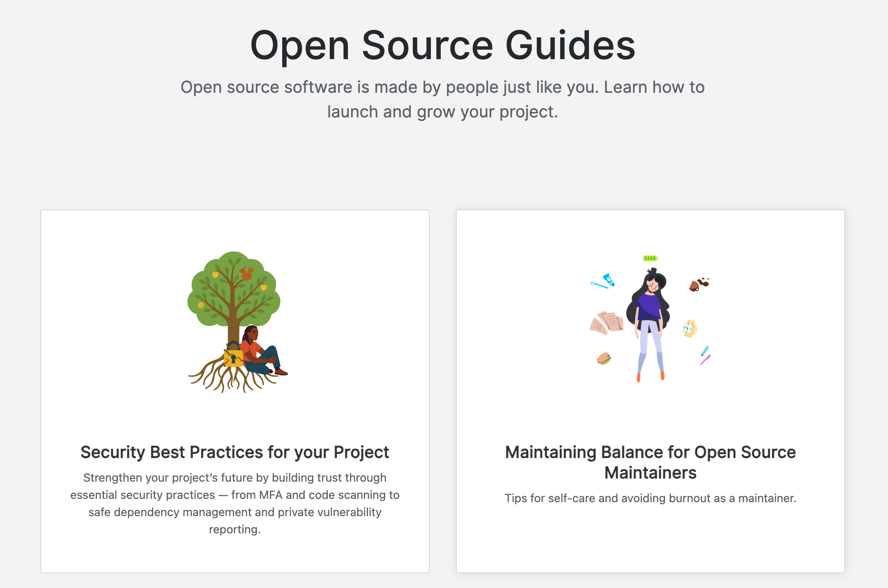Screen dimensions: 888x588
Task: Click the Open Source Guides heading
Action: pyautogui.click(x=443, y=45)
